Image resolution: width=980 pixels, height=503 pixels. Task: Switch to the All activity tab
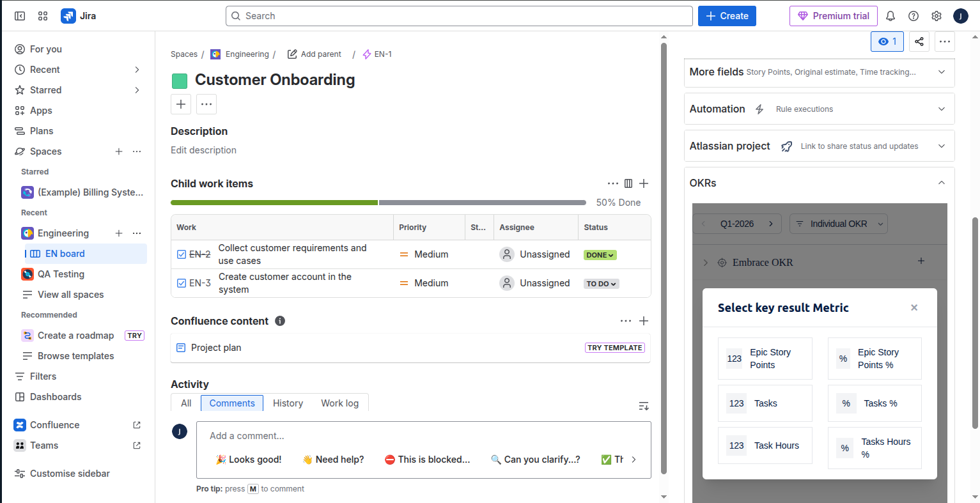pos(186,403)
